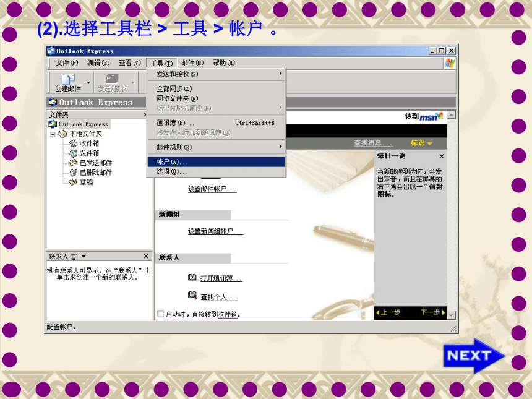
Task: Select the 本地文件夹 folder icon
Action: pos(62,134)
